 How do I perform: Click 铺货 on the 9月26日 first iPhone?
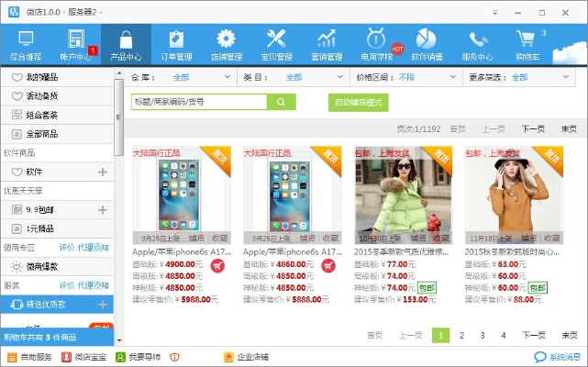coord(196,238)
